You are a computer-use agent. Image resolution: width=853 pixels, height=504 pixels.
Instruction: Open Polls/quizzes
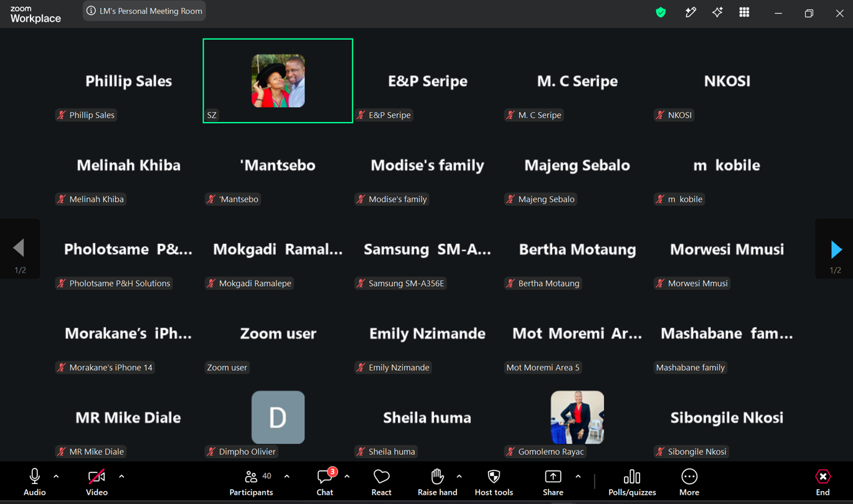(632, 482)
